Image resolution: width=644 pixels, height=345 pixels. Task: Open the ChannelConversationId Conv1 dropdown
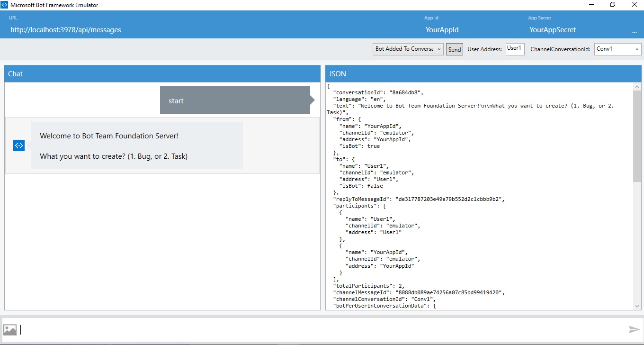click(618, 49)
